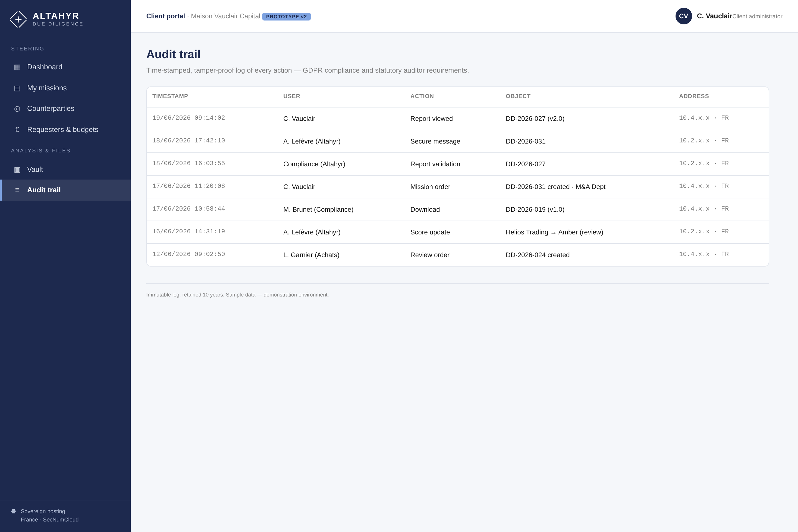The height and width of the screenshot is (532, 798).
Task: Click the Report validation action cell
Action: [435, 164]
